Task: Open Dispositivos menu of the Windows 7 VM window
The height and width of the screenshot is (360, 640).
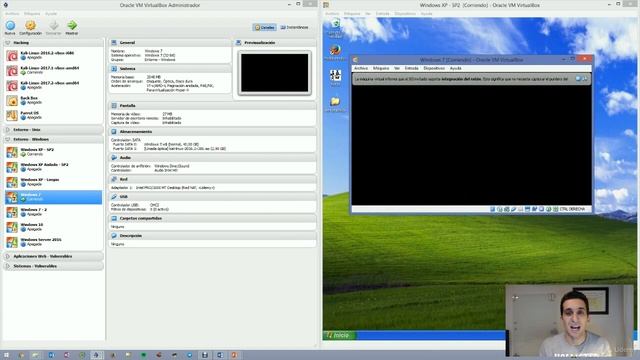Action: pyautogui.click(x=434, y=68)
